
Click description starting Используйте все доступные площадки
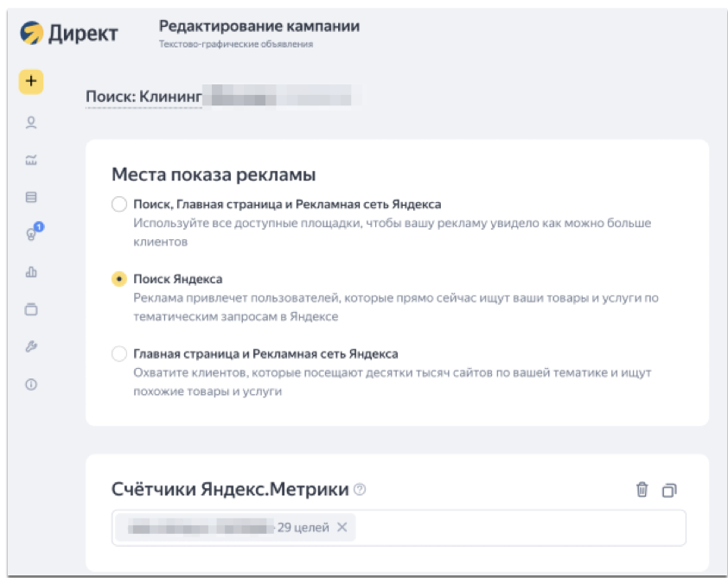pyautogui.click(x=393, y=232)
